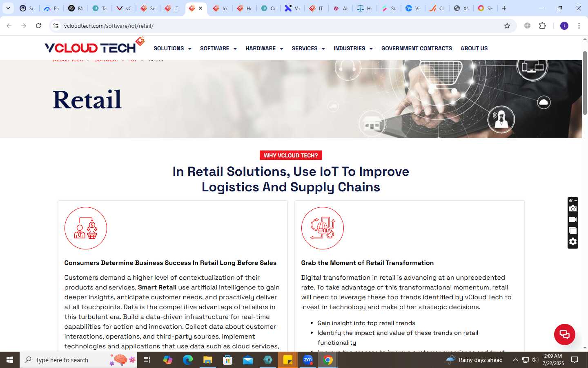Click the Windows taskbar search box
This screenshot has width=588, height=368.
(78, 360)
